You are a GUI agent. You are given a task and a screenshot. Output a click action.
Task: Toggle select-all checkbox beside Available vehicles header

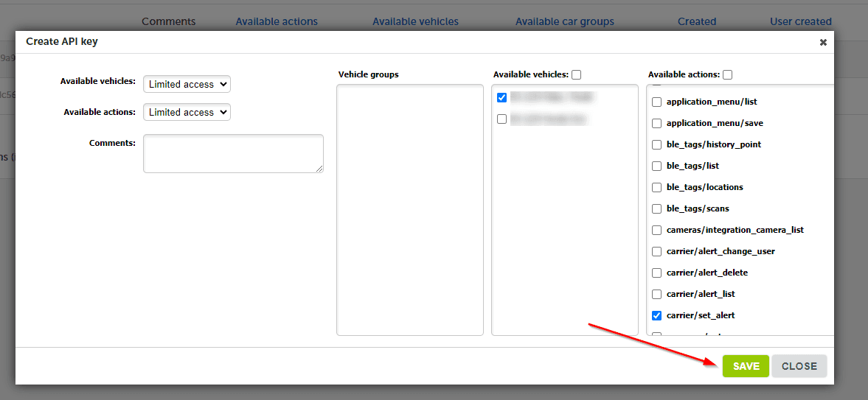click(x=577, y=74)
